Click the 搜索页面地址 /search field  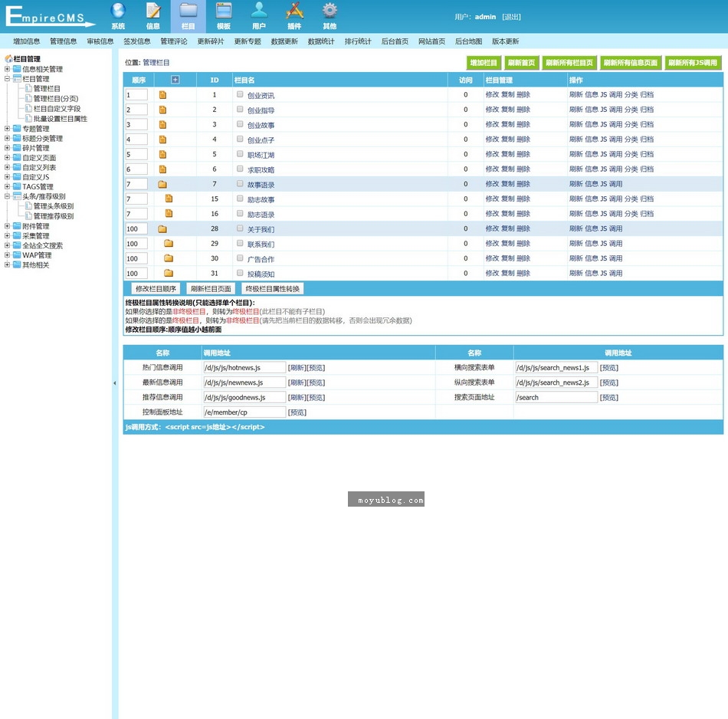pyautogui.click(x=556, y=397)
